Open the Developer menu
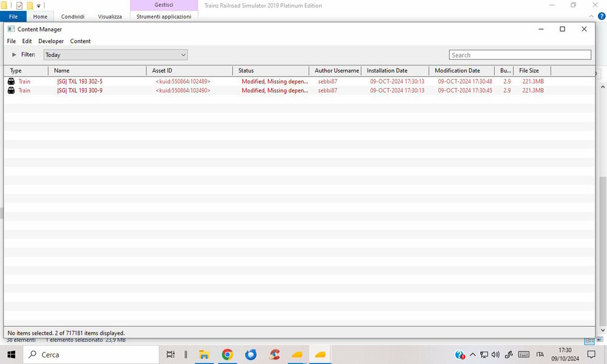 coord(51,41)
